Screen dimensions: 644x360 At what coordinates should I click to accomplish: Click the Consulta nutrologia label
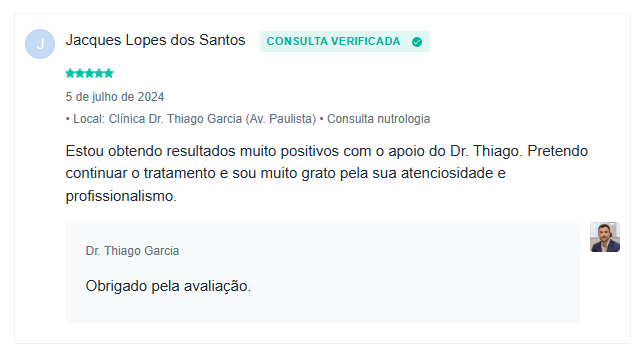(x=378, y=119)
